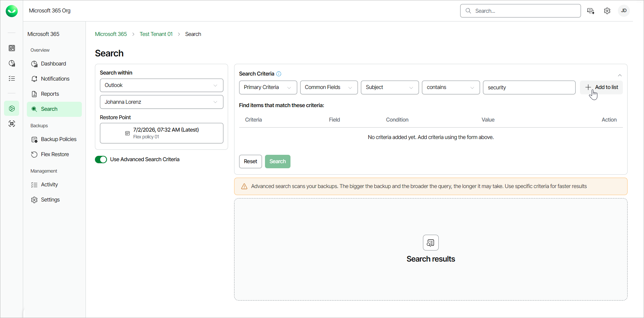The image size is (644, 318).
Task: Click the Criteria column header
Action: [x=254, y=120]
